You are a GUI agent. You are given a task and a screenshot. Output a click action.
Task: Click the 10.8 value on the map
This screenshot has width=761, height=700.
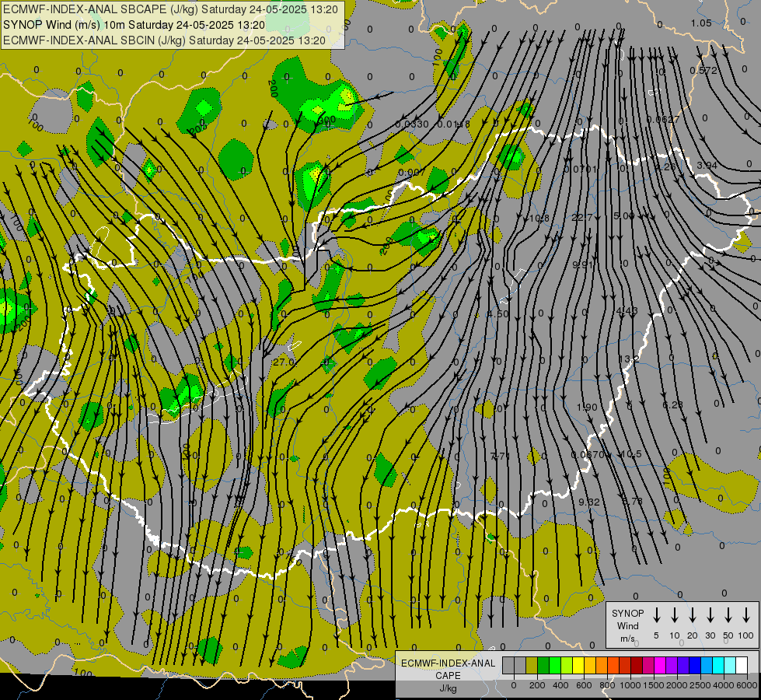[539, 218]
